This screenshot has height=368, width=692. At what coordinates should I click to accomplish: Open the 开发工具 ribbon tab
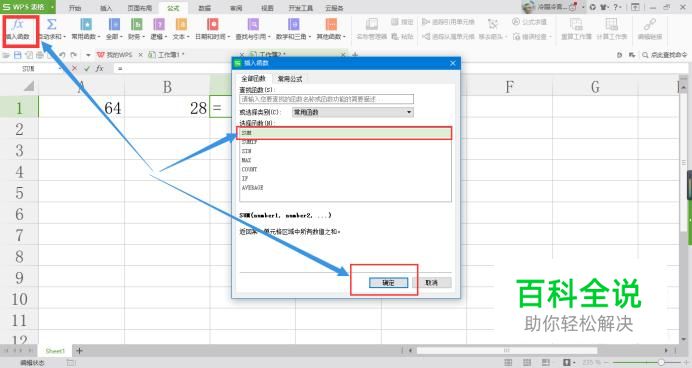(x=301, y=8)
